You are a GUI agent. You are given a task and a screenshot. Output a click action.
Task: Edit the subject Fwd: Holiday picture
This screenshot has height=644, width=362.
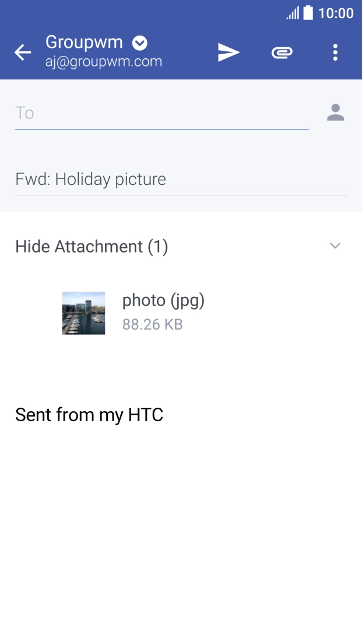coord(181,179)
